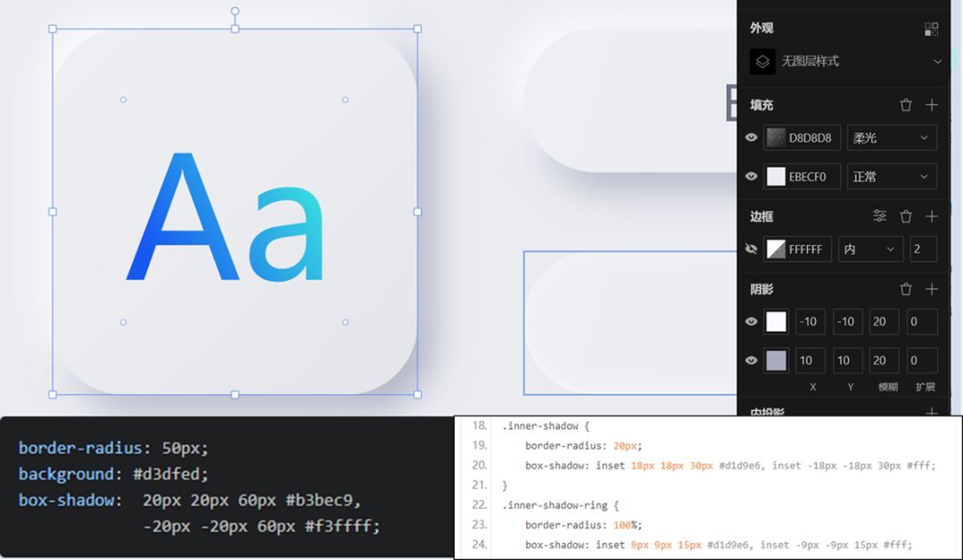Hide the gray 10 10 shadow
The width and height of the screenshot is (963, 560).
[751, 360]
